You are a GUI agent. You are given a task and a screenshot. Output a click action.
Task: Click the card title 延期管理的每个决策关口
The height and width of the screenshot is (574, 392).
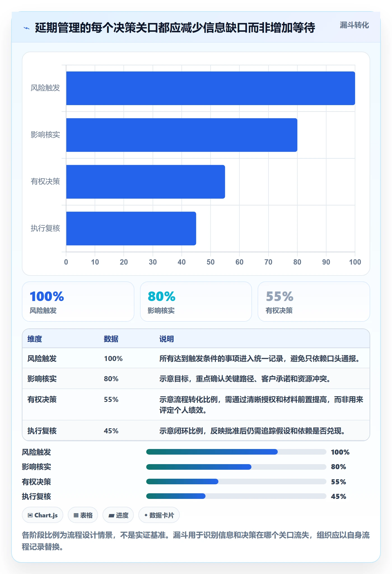pyautogui.click(x=175, y=28)
